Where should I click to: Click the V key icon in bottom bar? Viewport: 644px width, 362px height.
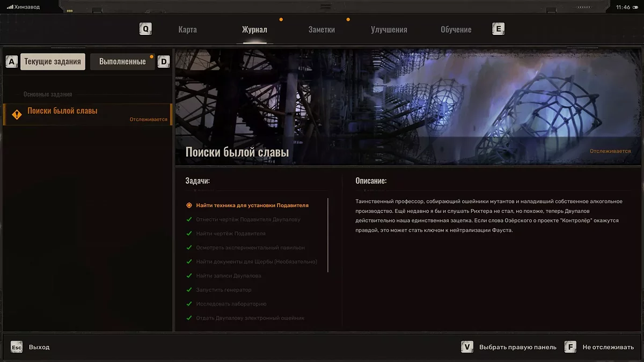pyautogui.click(x=467, y=347)
